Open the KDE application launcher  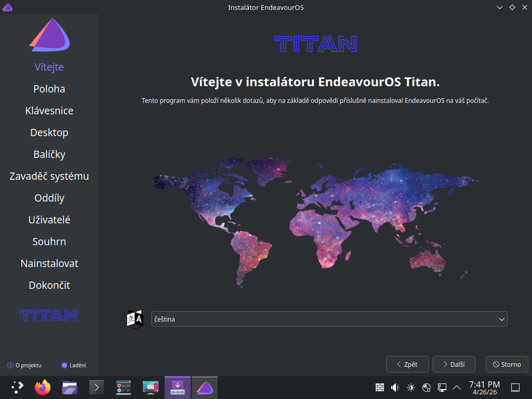(17, 388)
